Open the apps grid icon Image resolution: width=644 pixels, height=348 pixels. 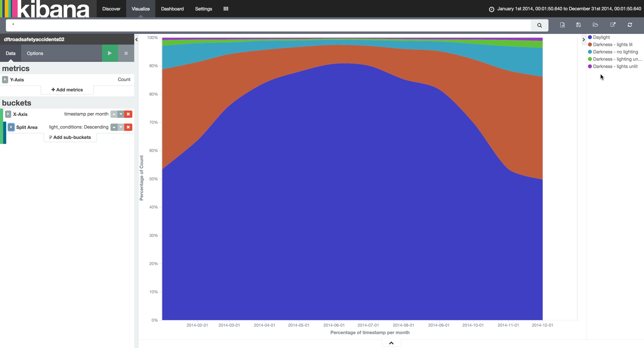point(226,9)
